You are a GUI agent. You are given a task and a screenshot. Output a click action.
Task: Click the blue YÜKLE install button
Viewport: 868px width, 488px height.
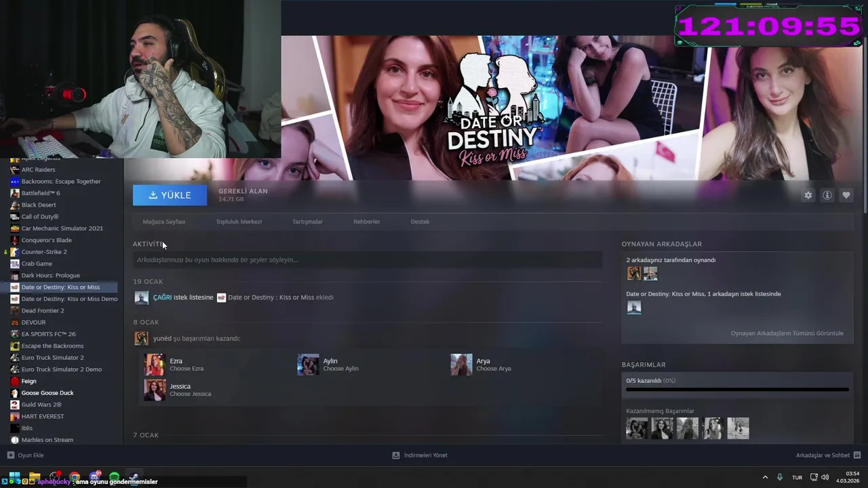[170, 195]
